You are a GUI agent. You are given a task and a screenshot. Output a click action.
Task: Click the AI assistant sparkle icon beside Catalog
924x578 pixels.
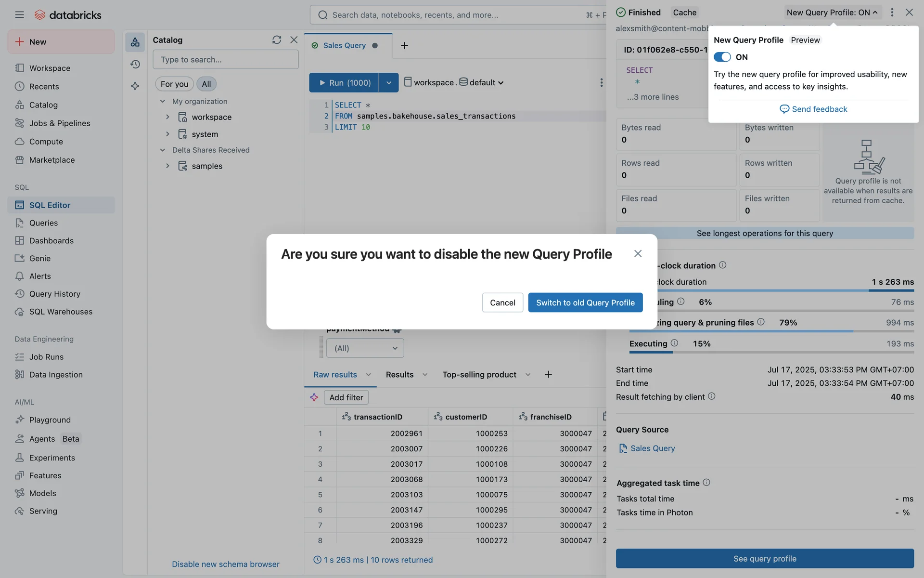(135, 86)
